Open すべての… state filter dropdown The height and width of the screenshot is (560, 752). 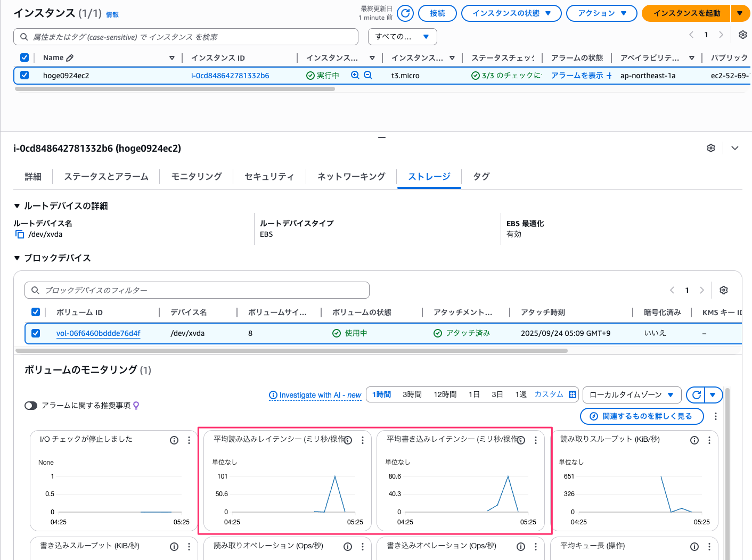pos(402,37)
